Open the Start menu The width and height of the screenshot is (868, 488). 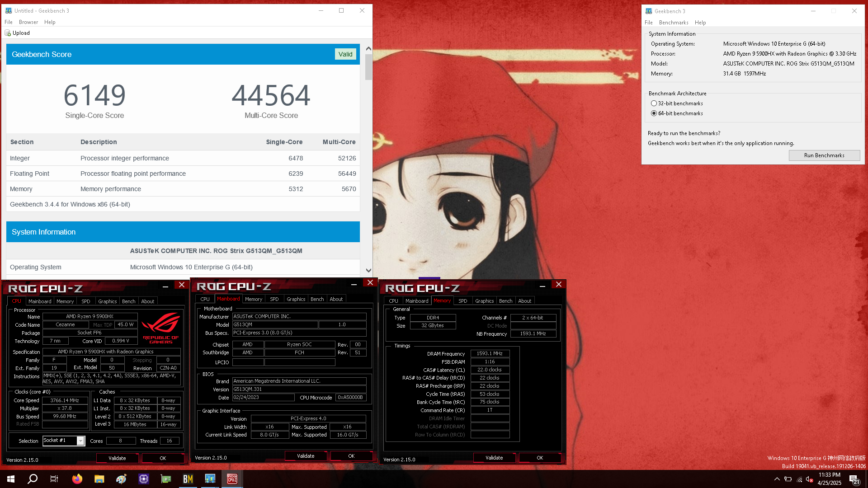click(11, 479)
